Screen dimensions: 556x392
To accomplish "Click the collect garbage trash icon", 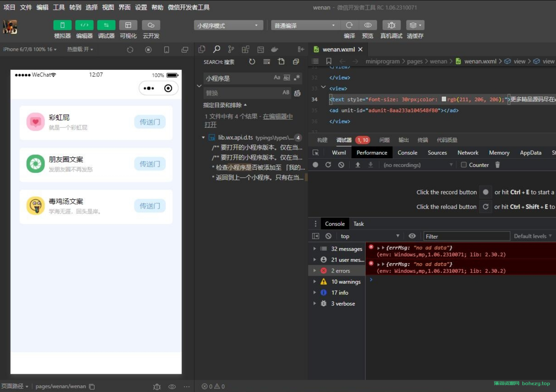I will [x=497, y=165].
